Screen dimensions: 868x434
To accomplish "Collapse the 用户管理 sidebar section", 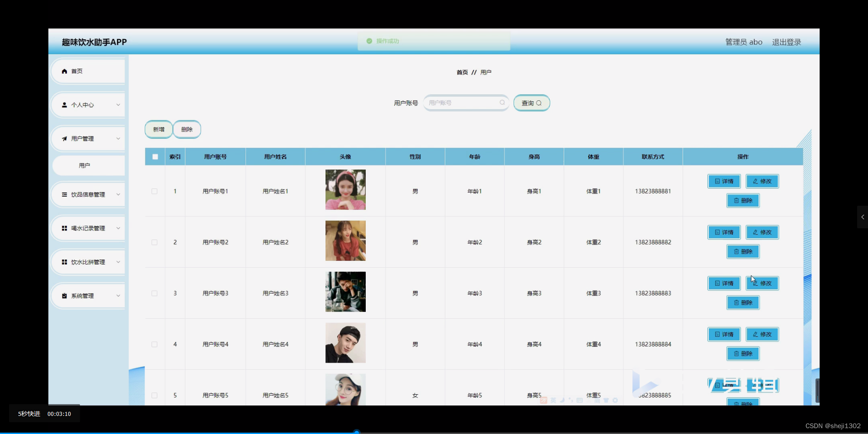I will pos(118,138).
